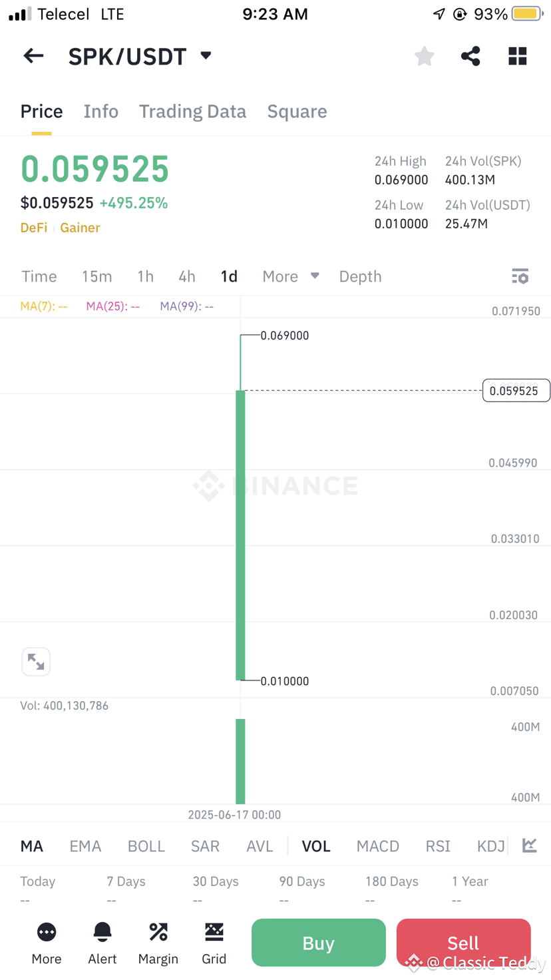Tap the back arrow icon
551x980 pixels.
33,56
